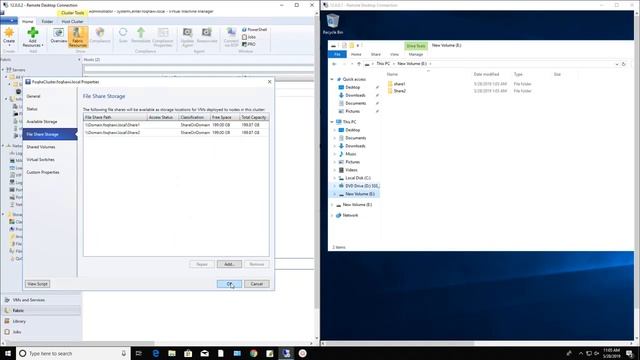This screenshot has height=360, width=640.
Task: Click Connect via RDP ribbon icon
Action: (x=231, y=37)
